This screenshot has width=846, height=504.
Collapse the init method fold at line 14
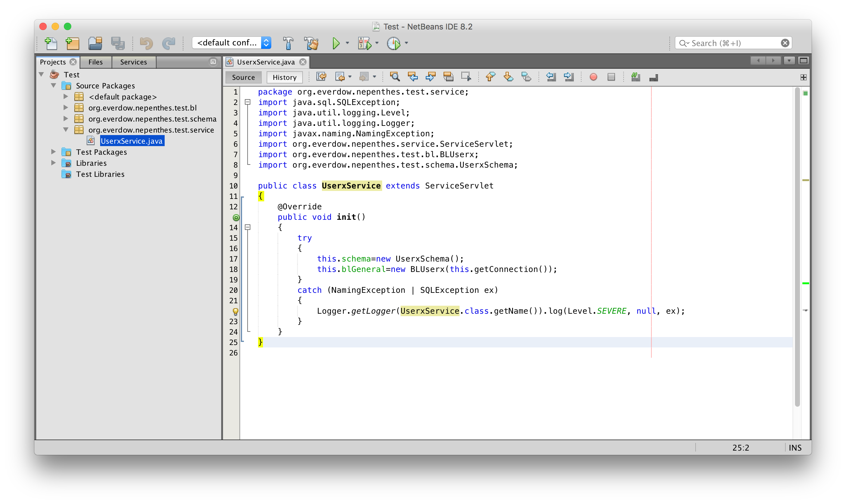pos(248,227)
